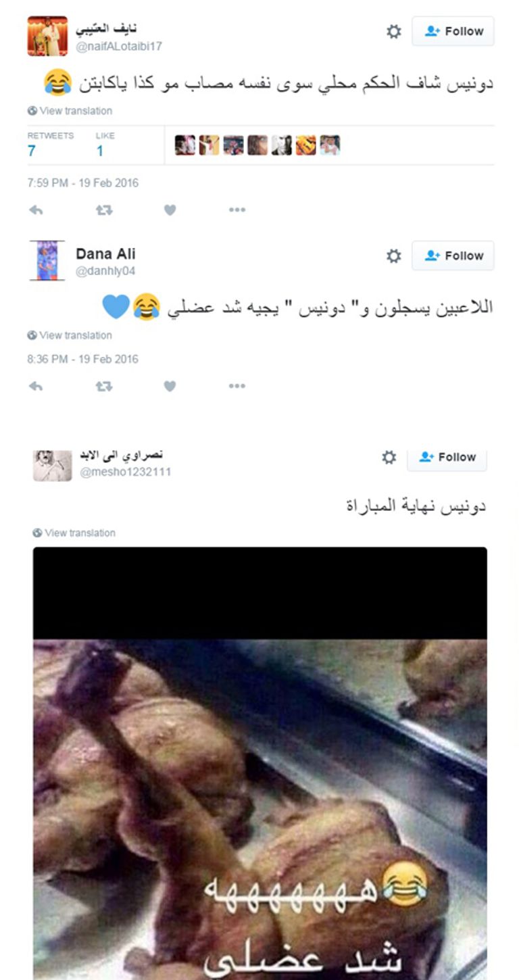View translation of naifALotaibi17's tweet
This screenshot has height=980, width=519.
(70, 111)
